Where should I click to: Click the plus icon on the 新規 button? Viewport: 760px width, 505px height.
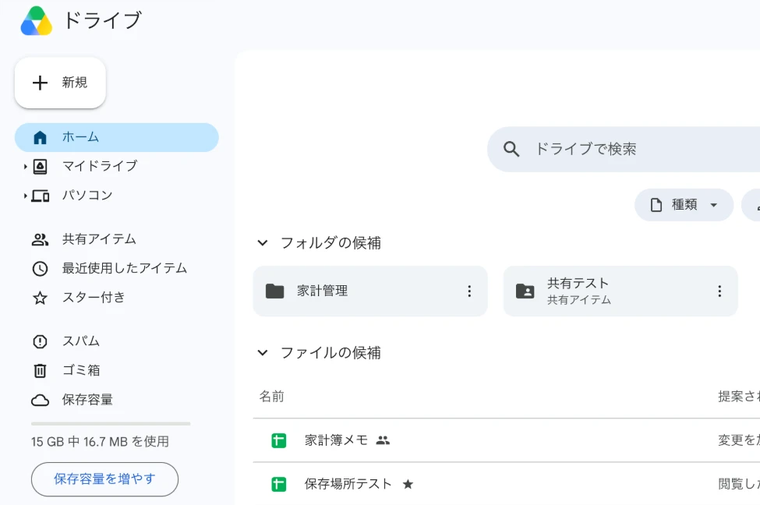click(x=40, y=83)
